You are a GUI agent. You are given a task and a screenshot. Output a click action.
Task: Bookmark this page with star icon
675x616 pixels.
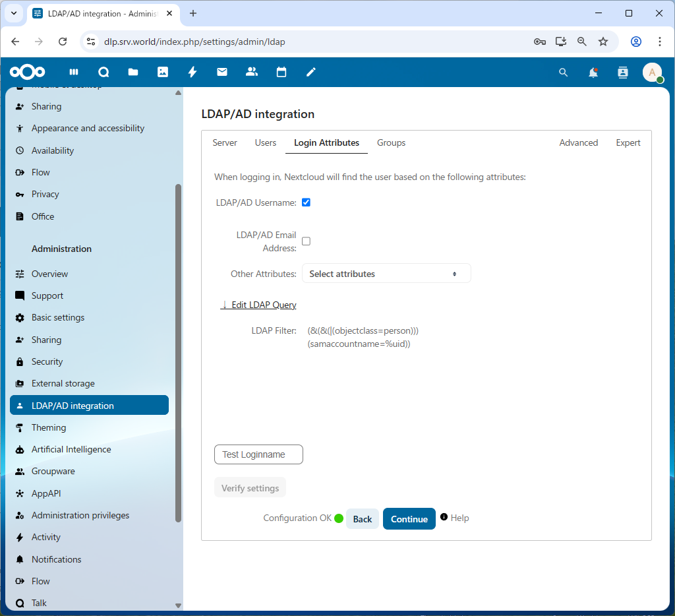click(x=603, y=42)
